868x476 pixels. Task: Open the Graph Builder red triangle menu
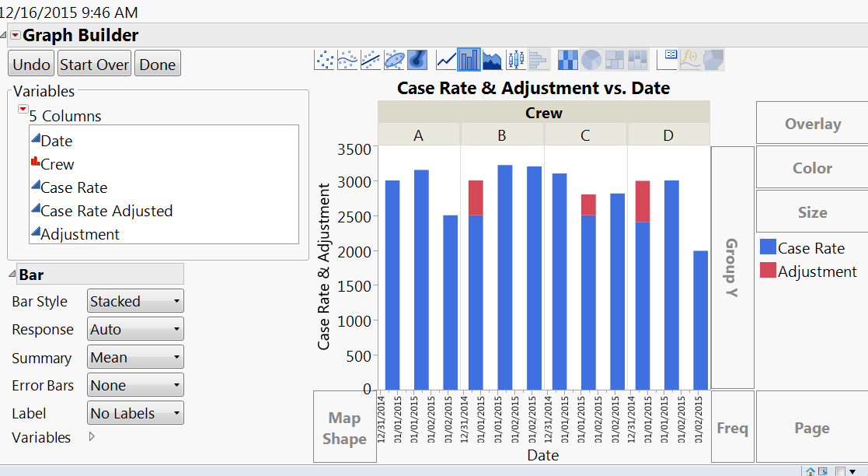[15, 35]
